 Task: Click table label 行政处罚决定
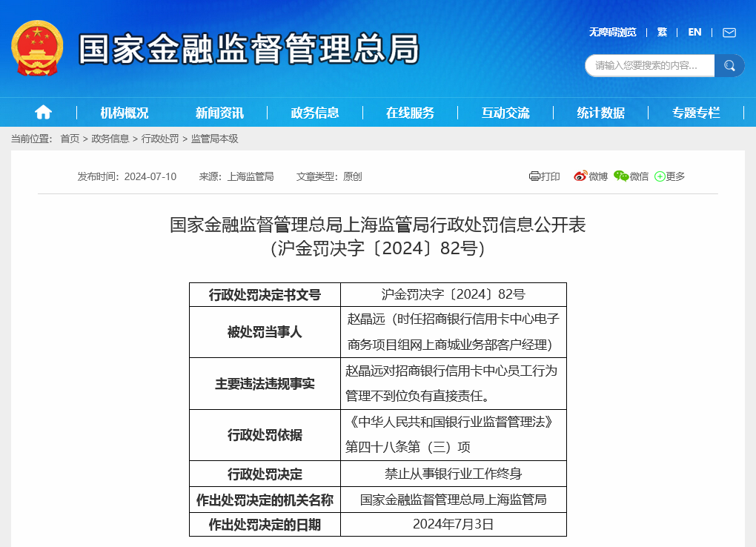coord(265,474)
